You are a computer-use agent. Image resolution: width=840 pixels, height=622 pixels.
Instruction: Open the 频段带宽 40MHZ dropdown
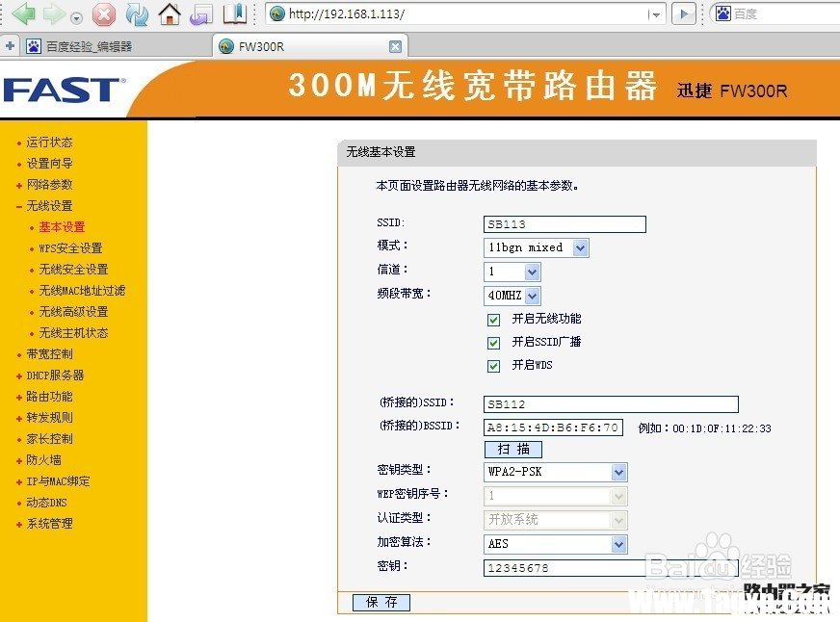click(512, 296)
